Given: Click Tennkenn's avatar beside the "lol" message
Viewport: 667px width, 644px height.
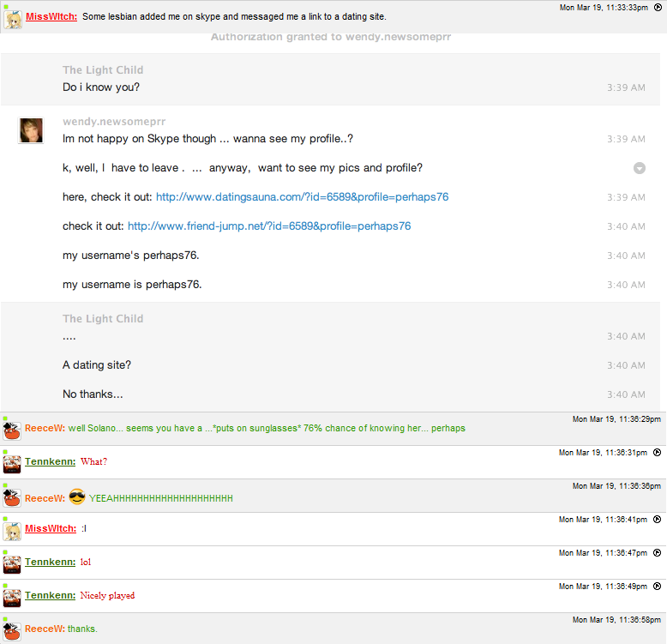Looking at the screenshot, I should tap(12, 563).
